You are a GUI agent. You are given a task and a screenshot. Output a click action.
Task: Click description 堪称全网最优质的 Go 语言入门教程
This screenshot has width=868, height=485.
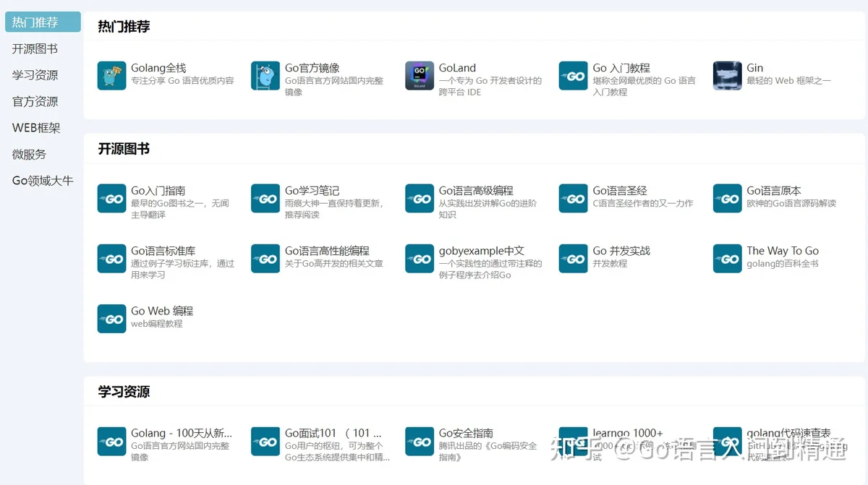click(644, 86)
